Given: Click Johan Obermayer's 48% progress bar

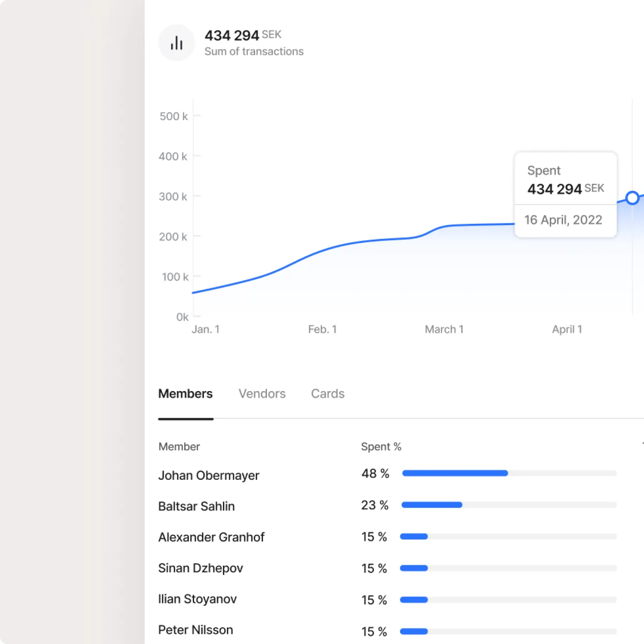Looking at the screenshot, I should (509, 473).
